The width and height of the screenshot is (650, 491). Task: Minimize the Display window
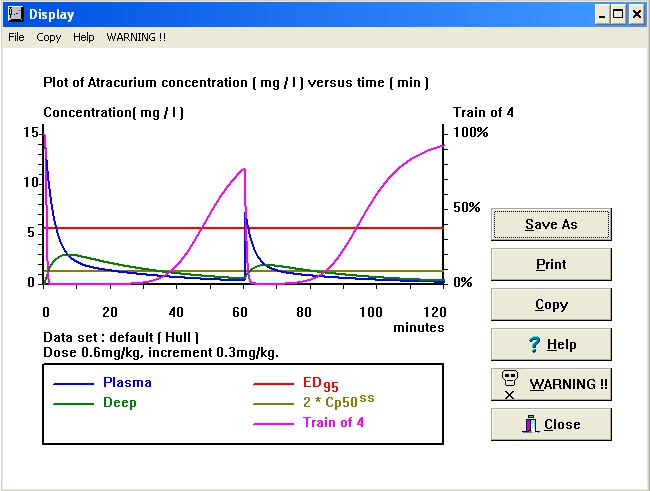(602, 14)
